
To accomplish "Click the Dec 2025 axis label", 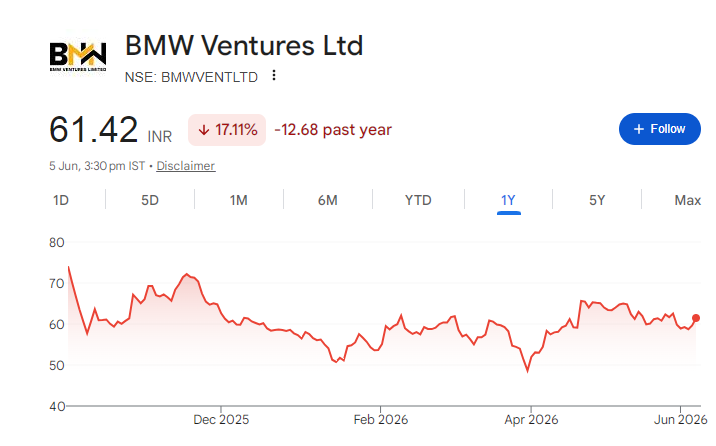I will 221,420.
